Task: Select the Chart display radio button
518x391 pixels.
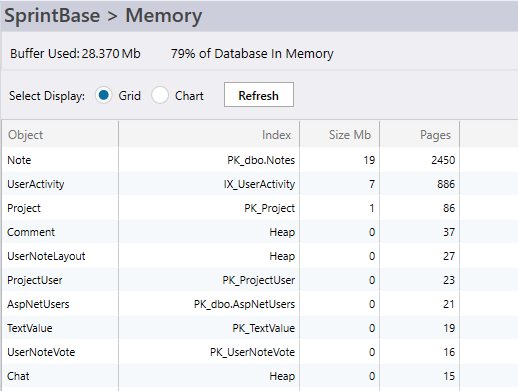Action: (x=160, y=95)
